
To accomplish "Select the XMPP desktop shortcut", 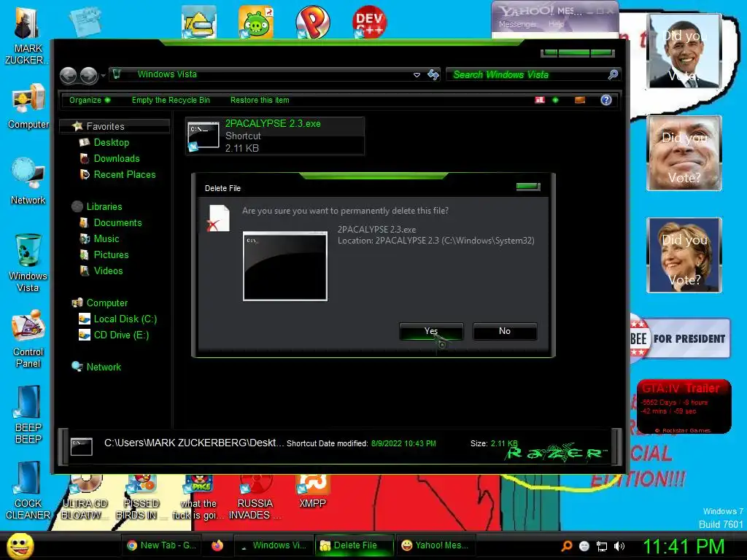I will (x=312, y=492).
